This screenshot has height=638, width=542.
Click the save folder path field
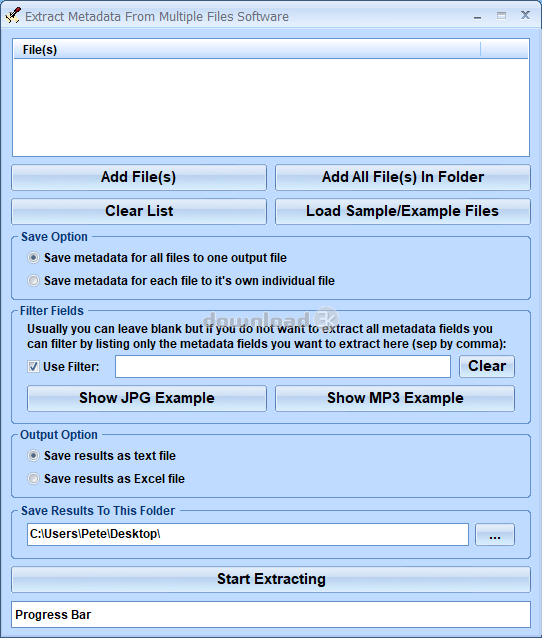(x=248, y=534)
